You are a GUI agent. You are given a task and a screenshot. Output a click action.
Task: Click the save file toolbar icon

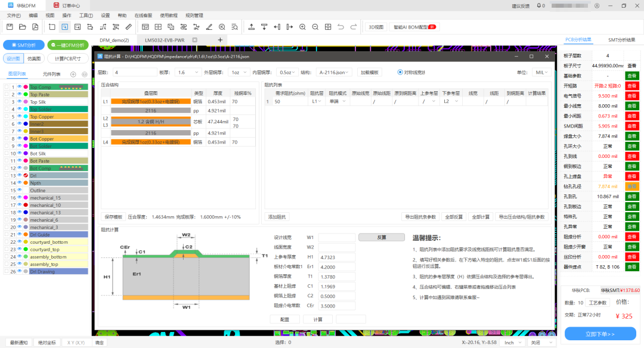click(x=10, y=27)
